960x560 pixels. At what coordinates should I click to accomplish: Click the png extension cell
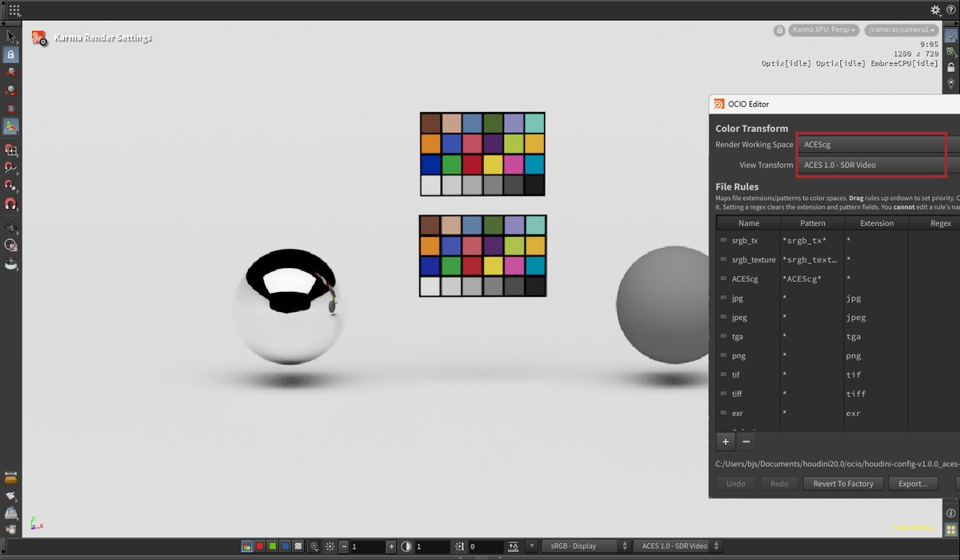click(876, 356)
